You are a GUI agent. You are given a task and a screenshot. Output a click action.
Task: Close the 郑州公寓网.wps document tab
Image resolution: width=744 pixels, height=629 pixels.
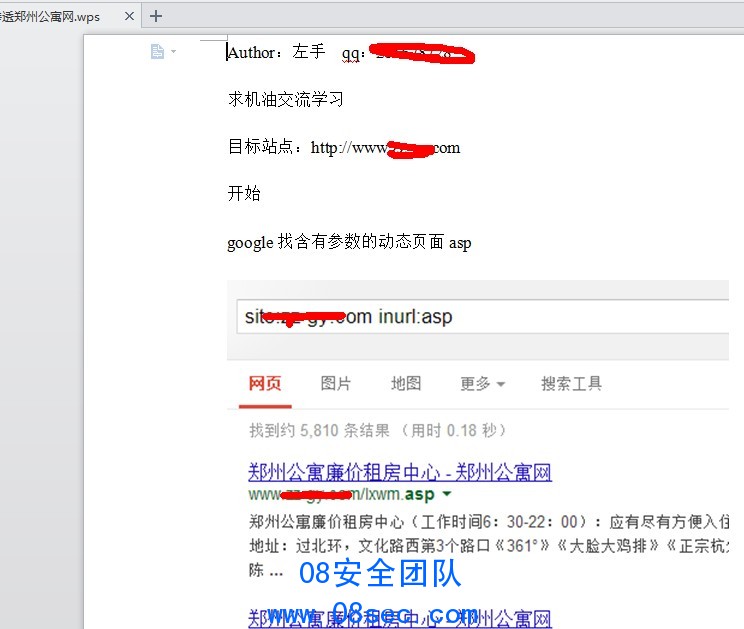129,17
